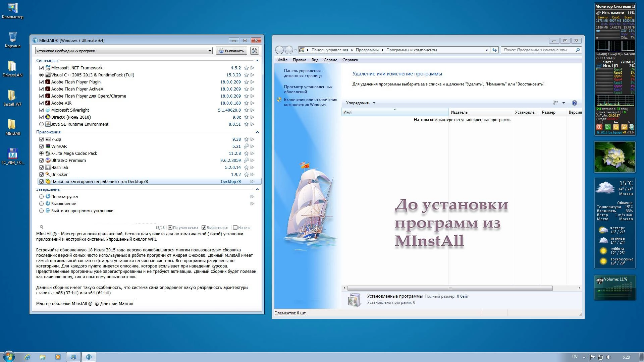Open Вид menu
The width and height of the screenshot is (644, 362).
pos(315,60)
